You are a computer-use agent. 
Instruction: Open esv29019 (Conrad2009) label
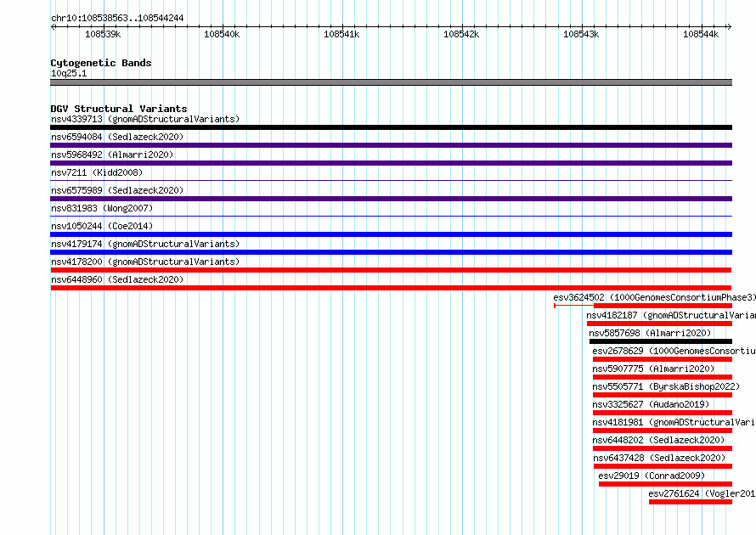[652, 476]
